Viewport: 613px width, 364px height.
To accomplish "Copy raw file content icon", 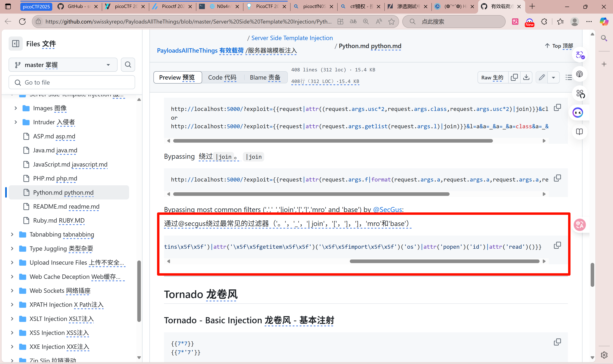I will 514,78.
